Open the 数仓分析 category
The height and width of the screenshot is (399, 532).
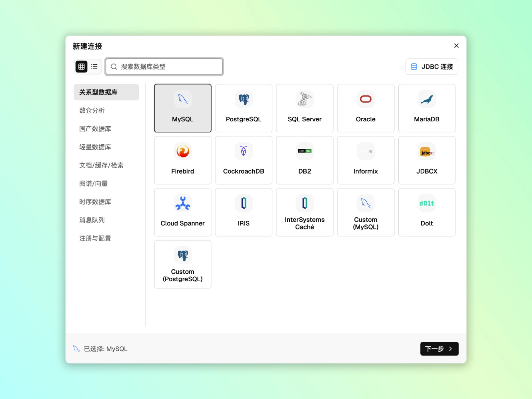tap(106, 110)
